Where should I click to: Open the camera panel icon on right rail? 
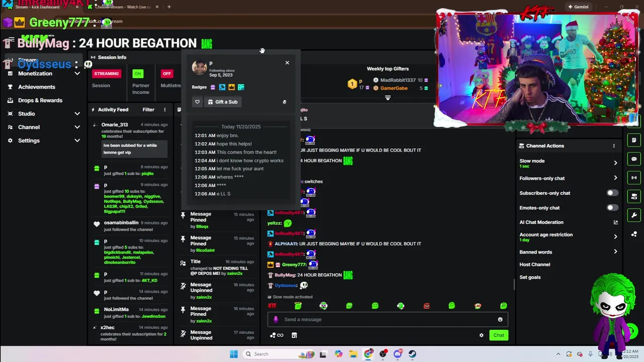634,196
